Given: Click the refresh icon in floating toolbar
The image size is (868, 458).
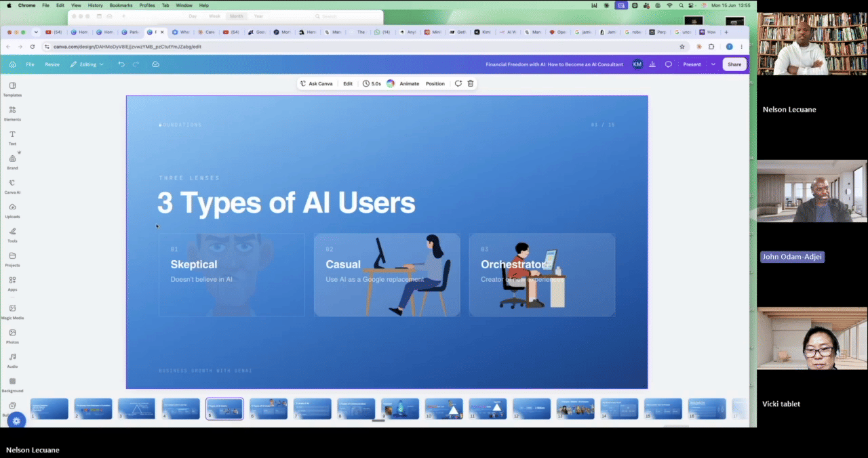Looking at the screenshot, I should tap(458, 83).
